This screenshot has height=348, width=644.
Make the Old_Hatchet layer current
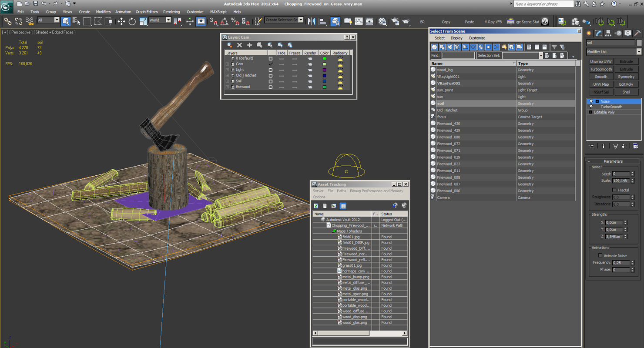[x=270, y=75]
